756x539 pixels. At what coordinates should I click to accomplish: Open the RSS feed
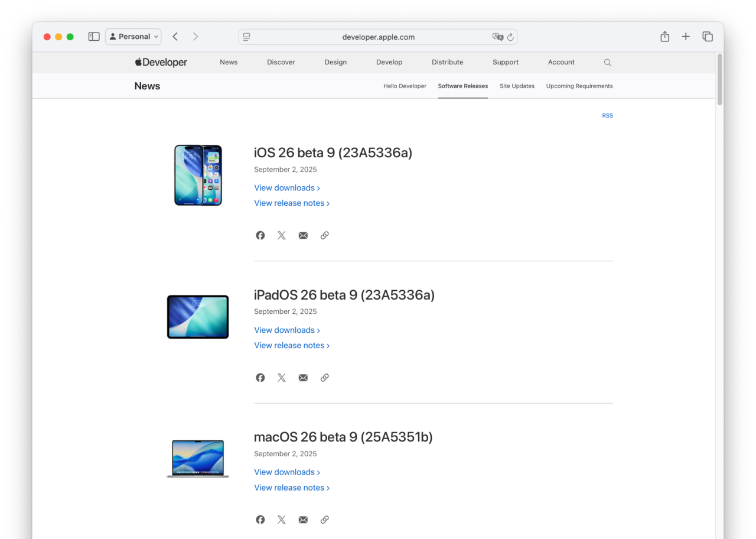607,115
